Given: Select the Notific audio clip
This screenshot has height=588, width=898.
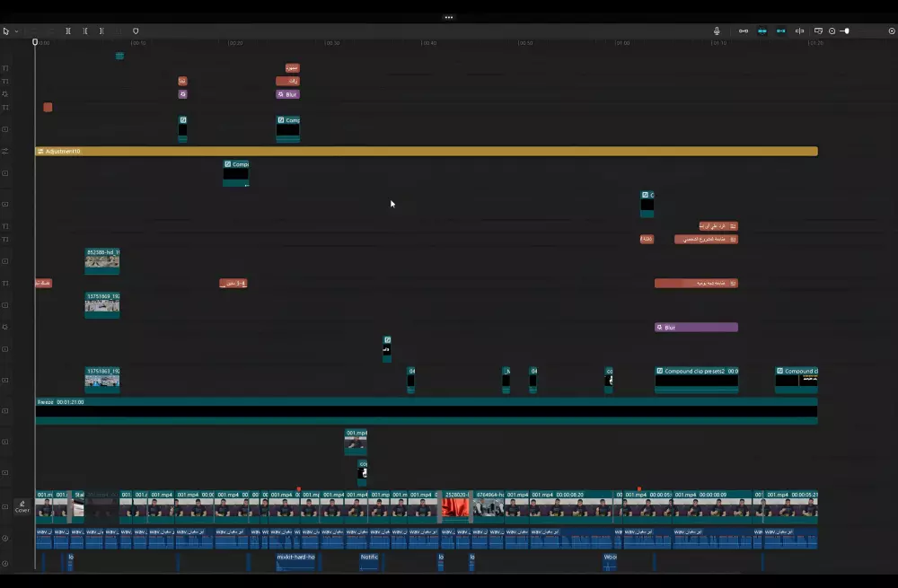Looking at the screenshot, I should click(x=369, y=562).
